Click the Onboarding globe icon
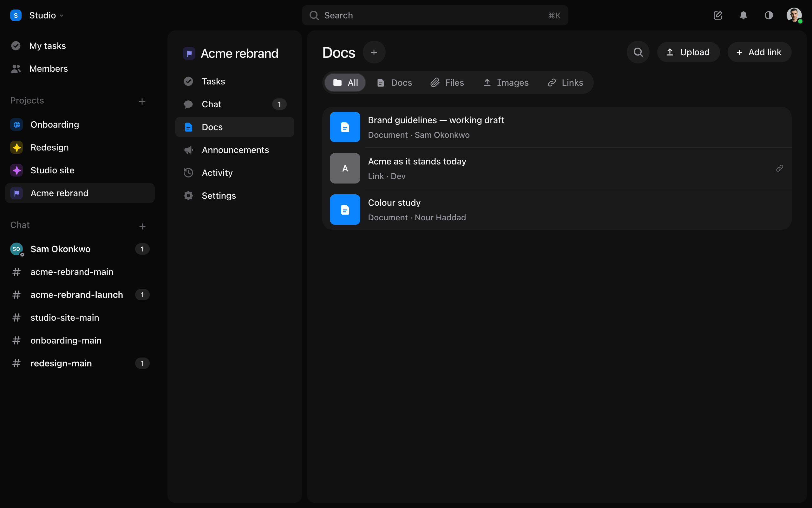Screen dimensions: 812x508 [x=16, y=125]
